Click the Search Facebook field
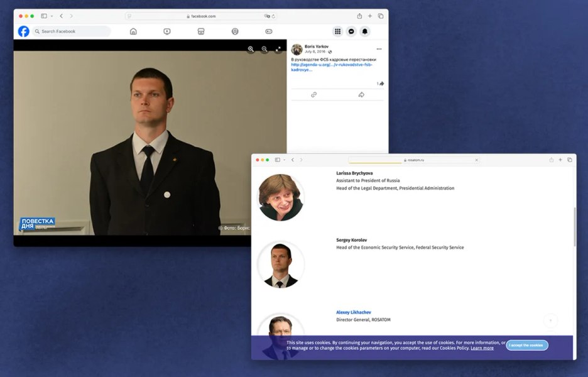Screen dimensions: 588x377 pos(72,31)
